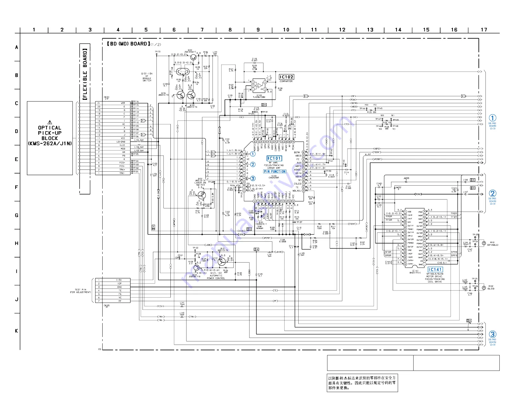This screenshot has width=532, height=400.
Task: Click the VEE pin row of connector CN101
Action: click(x=113, y=103)
